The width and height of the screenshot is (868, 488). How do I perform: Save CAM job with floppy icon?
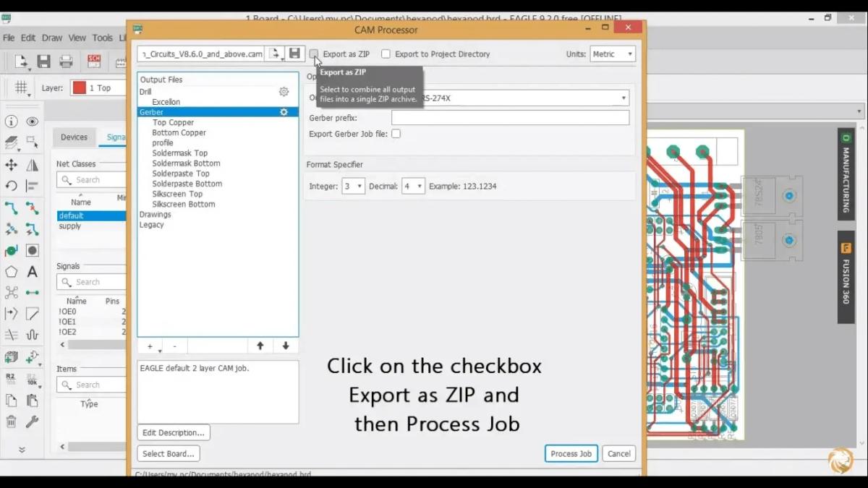[x=294, y=53]
